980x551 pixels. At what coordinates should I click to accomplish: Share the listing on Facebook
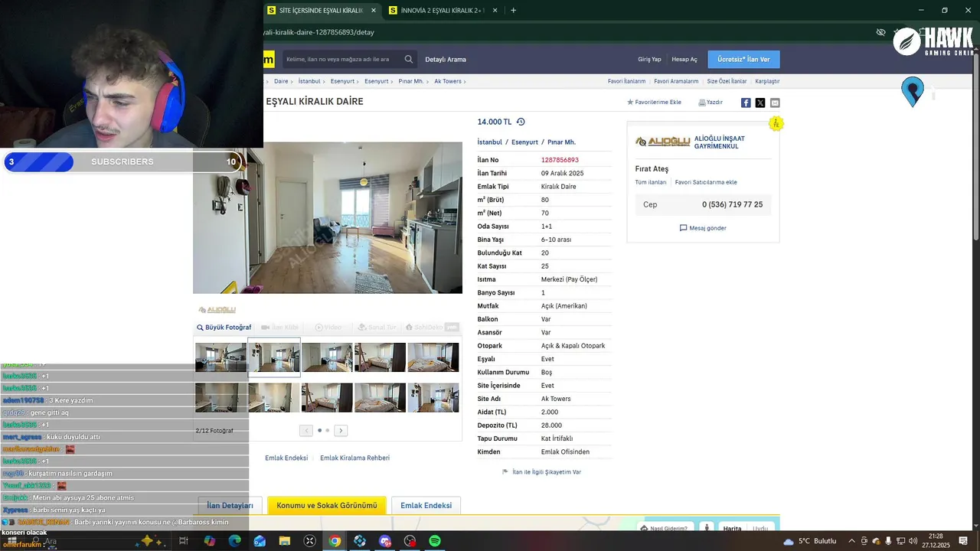coord(746,103)
